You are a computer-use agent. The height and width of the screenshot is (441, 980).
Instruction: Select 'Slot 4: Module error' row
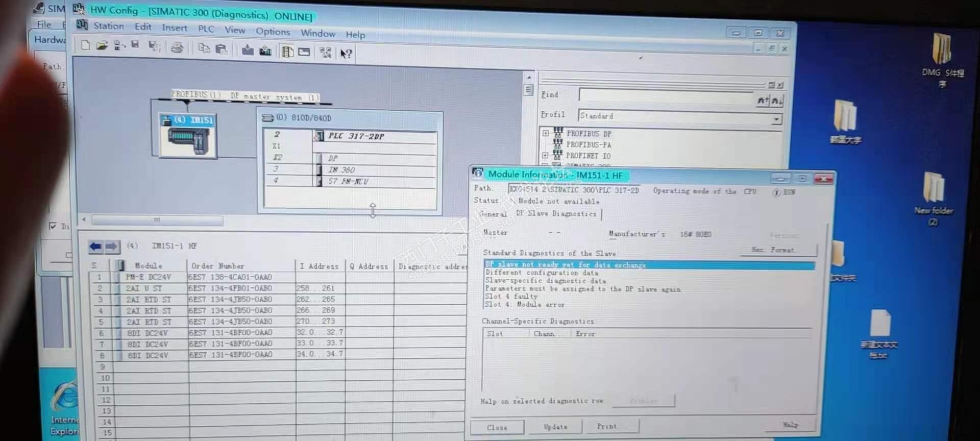coord(525,305)
